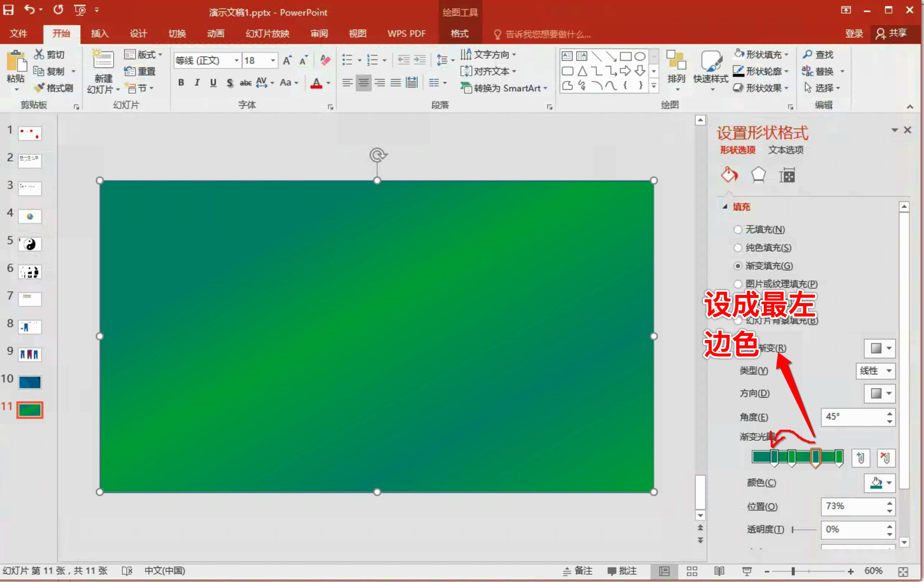Select the Solid fill (纯色填充) option
Image resolution: width=924 pixels, height=582 pixels.
(763, 248)
